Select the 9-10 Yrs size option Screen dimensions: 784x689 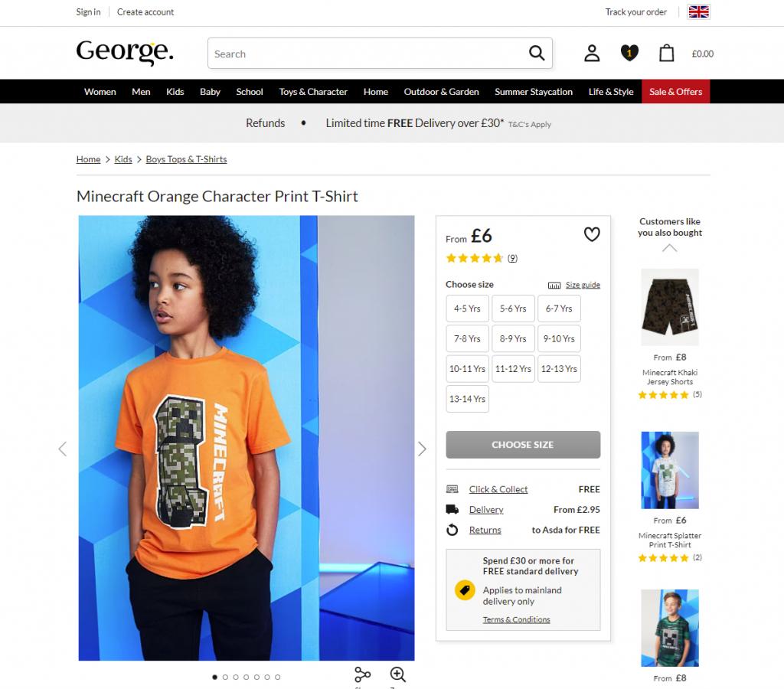pos(559,338)
